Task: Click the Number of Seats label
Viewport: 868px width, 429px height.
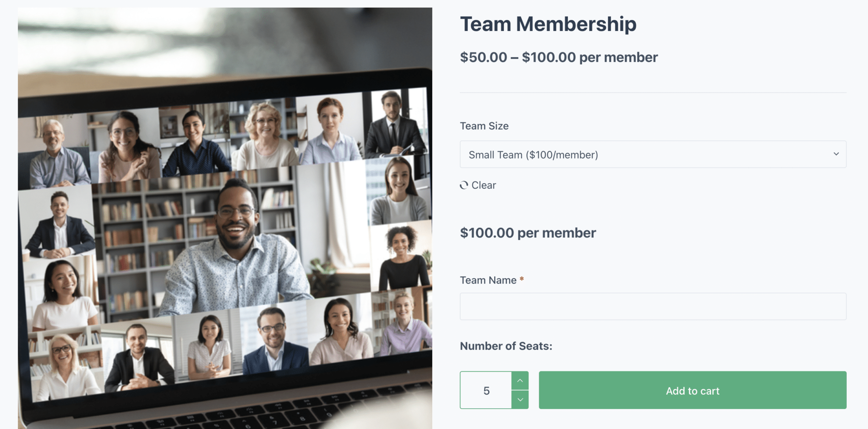Action: 506,346
